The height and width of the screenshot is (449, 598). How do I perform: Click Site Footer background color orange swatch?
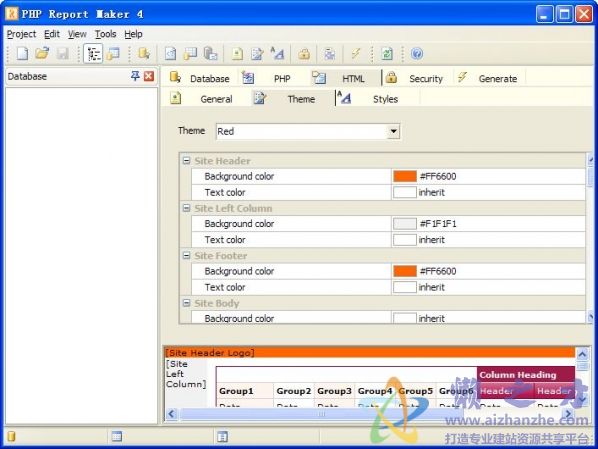[405, 271]
